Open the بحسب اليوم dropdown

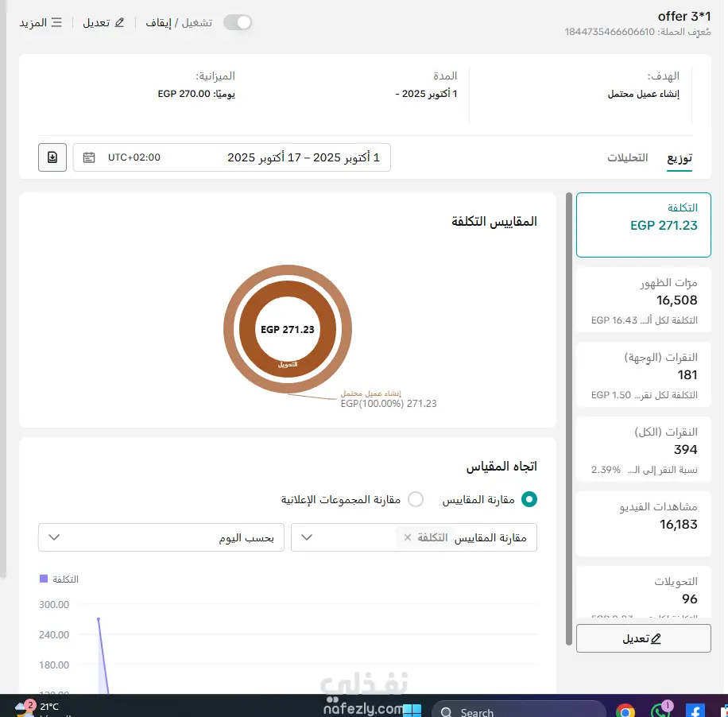tap(161, 537)
